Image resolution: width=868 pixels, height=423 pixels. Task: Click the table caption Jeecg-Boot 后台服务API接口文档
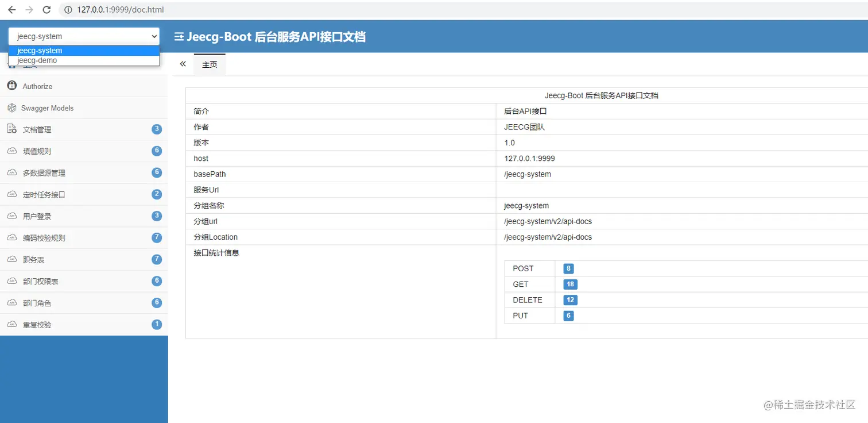(601, 95)
